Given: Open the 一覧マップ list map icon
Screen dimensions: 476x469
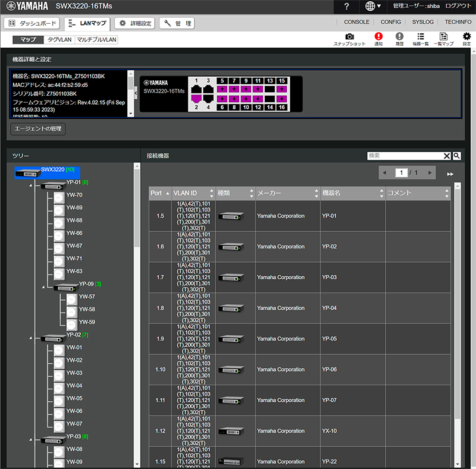Looking at the screenshot, I should 443,39.
